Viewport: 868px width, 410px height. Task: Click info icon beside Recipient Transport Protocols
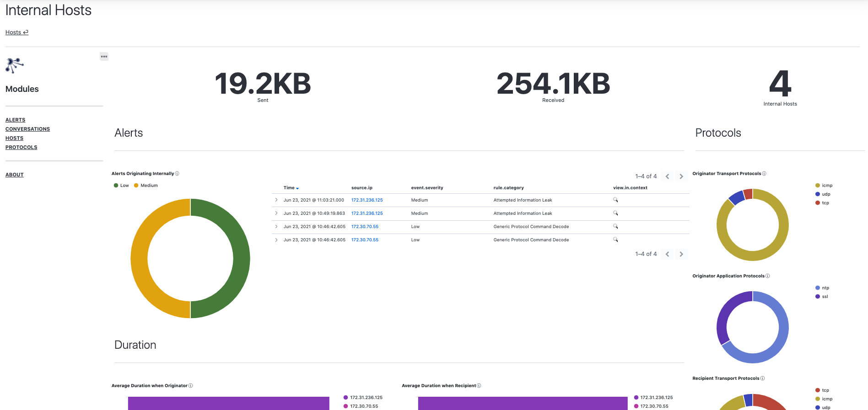coord(762,378)
